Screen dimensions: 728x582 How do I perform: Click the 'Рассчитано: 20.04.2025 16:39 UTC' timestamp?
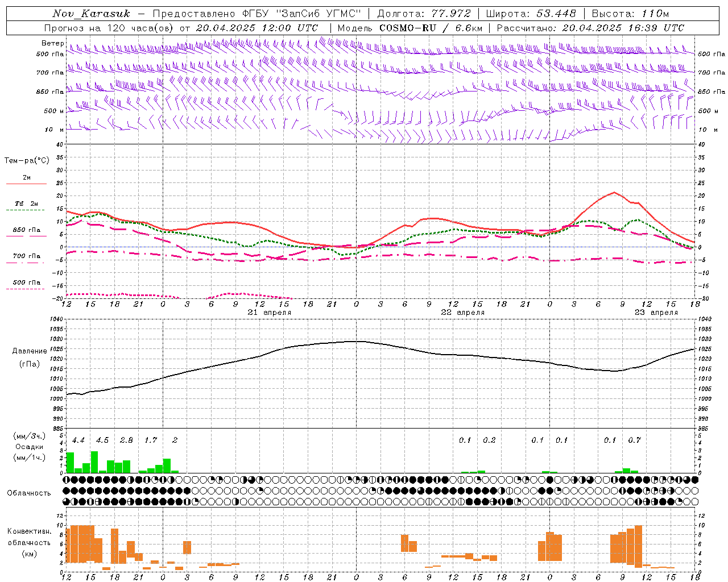pos(590,28)
